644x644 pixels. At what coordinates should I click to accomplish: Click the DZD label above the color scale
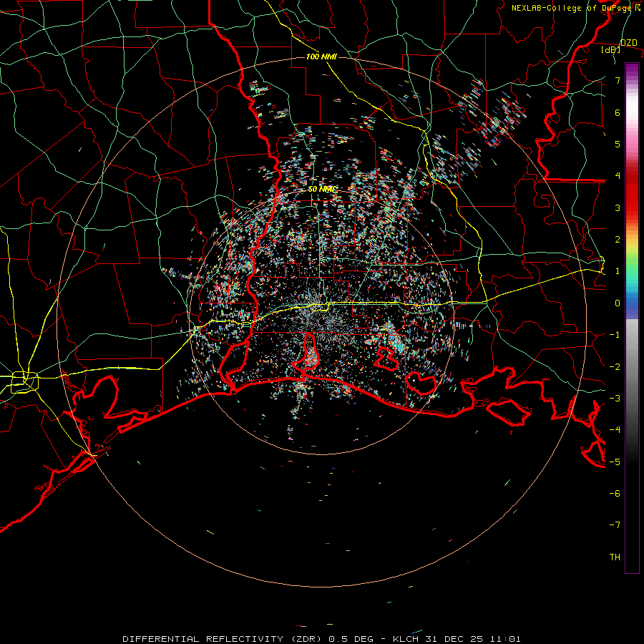click(x=629, y=43)
